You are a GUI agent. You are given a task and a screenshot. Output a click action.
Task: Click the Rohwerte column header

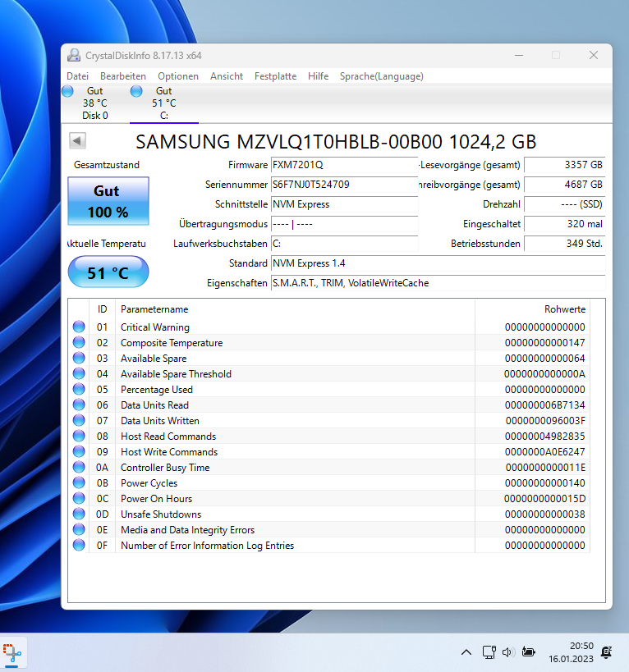coord(533,309)
